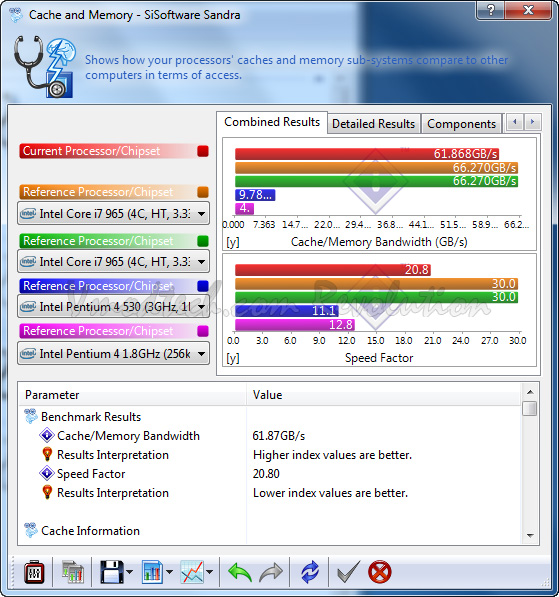
Task: Expand the bar chart dropdown arrow
Action: click(x=169, y=572)
